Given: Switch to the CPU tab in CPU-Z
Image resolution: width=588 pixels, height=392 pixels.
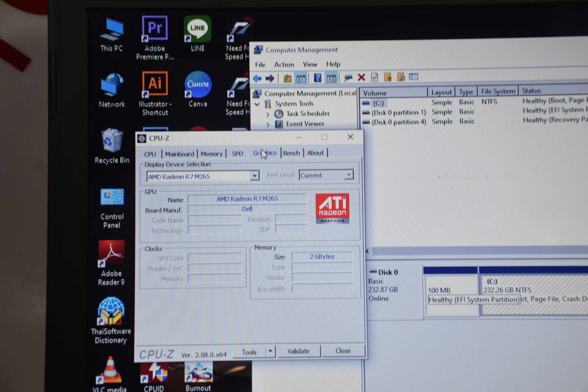Looking at the screenshot, I should click(x=150, y=154).
